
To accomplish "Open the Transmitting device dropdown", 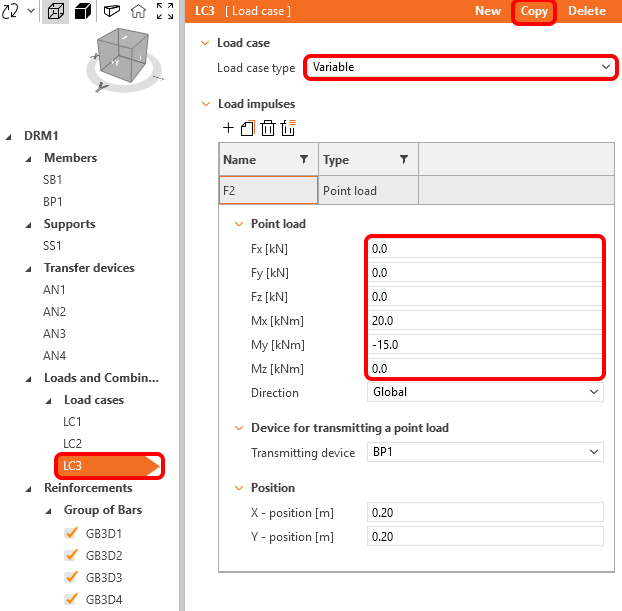I will tap(485, 453).
